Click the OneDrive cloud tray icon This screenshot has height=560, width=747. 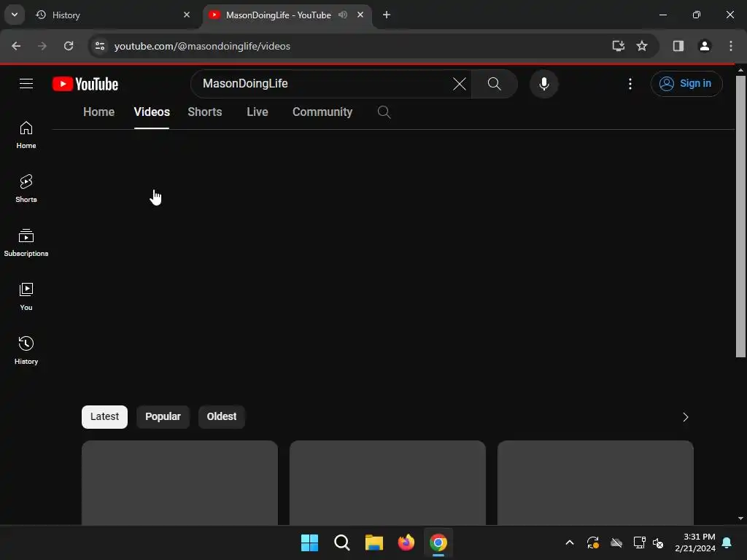tap(616, 542)
